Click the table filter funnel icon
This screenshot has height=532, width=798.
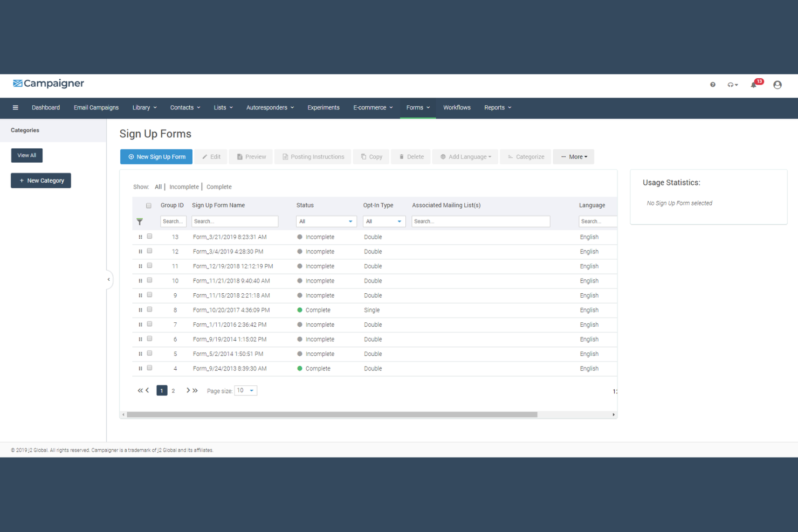point(140,222)
